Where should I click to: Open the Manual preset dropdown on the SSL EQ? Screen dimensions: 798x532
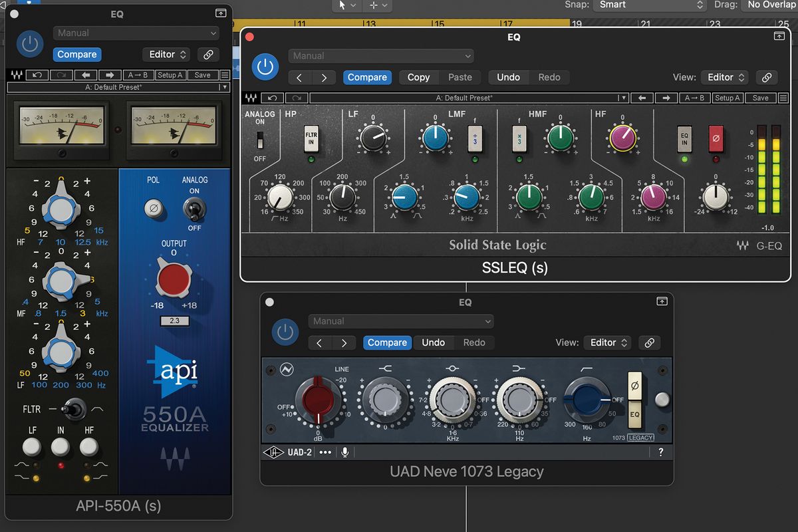click(x=381, y=56)
